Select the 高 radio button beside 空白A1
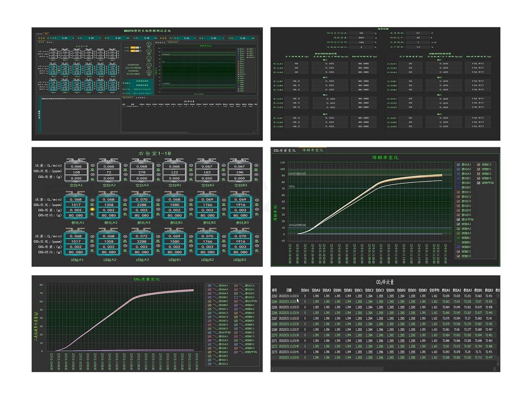 (x=93, y=165)
